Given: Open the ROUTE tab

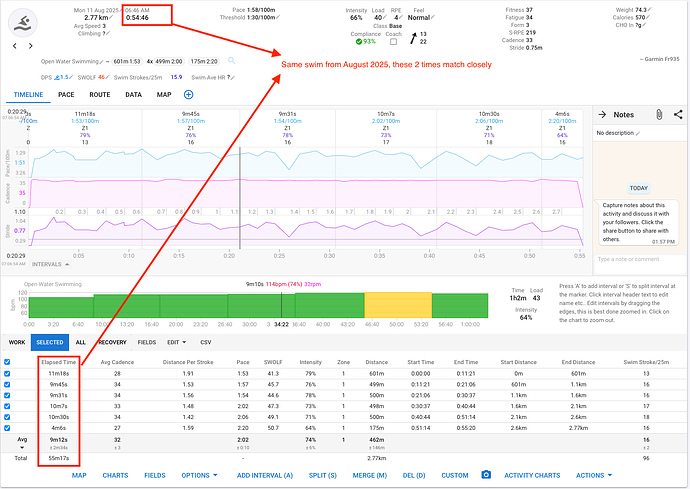Looking at the screenshot, I should point(100,95).
